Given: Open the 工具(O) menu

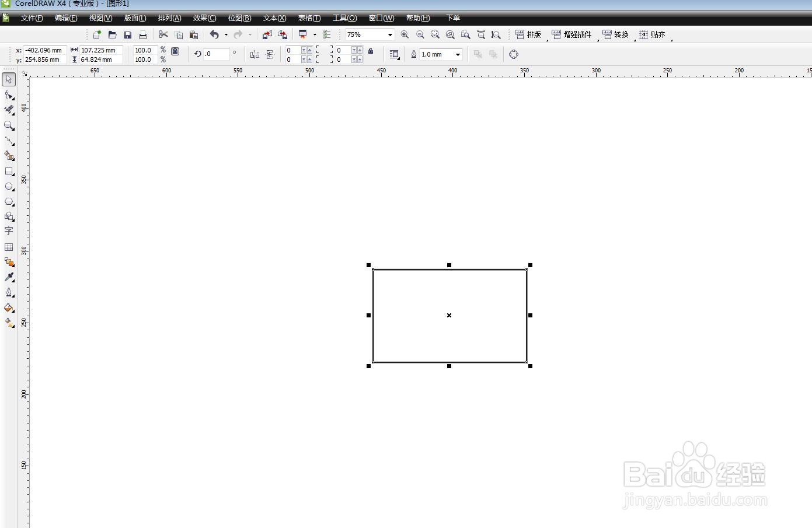Looking at the screenshot, I should pyautogui.click(x=344, y=18).
